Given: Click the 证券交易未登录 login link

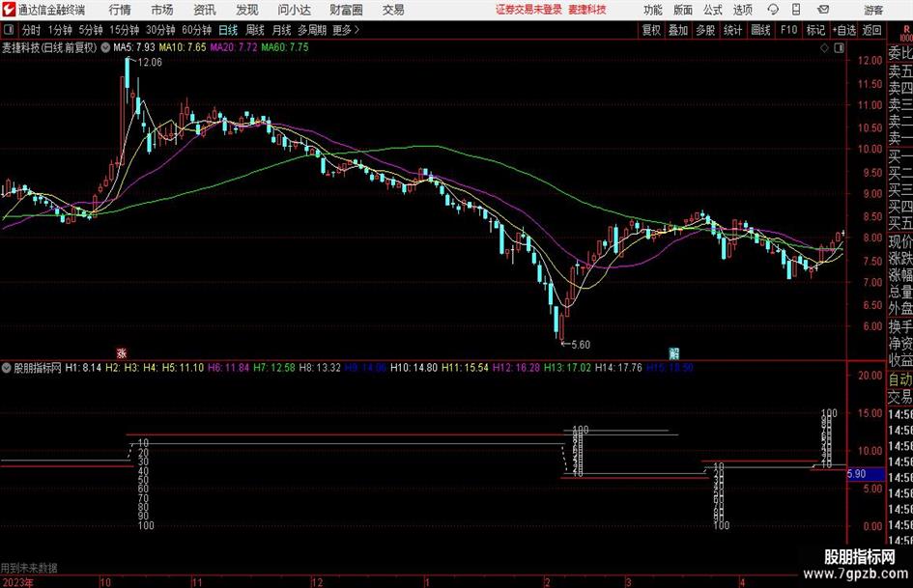Looking at the screenshot, I should pos(528,10).
